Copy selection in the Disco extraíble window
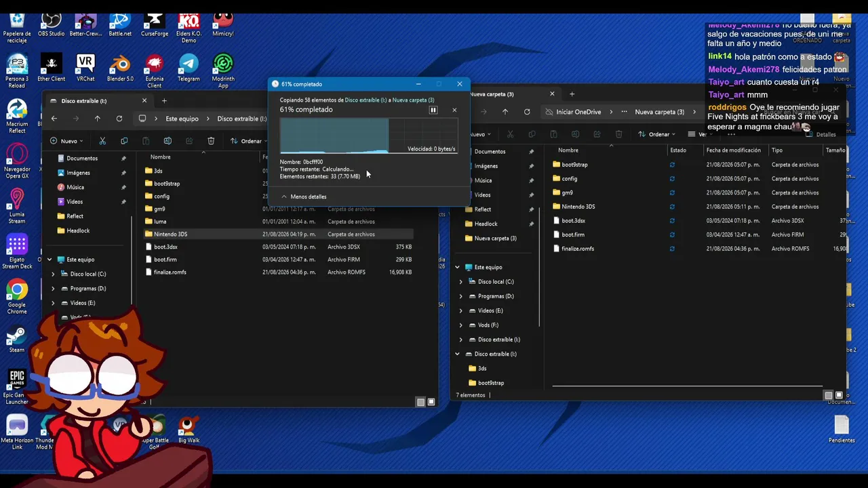This screenshot has width=868, height=488. point(124,141)
